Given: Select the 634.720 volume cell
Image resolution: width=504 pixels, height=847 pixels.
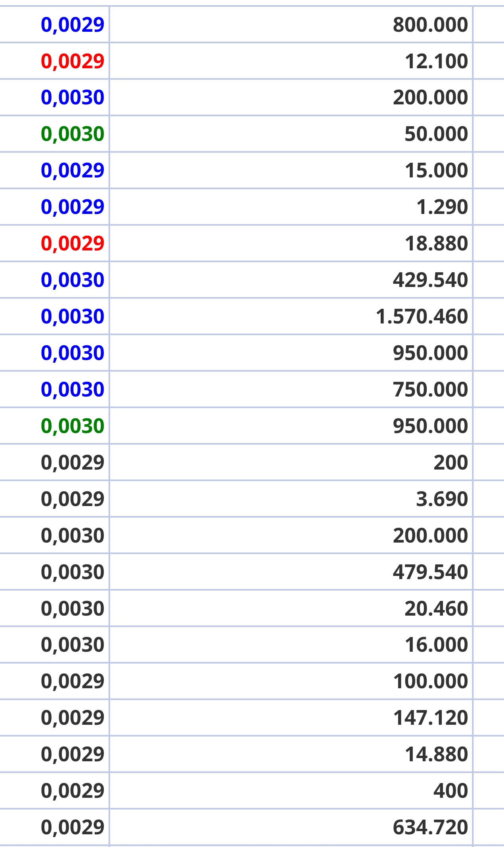Looking at the screenshot, I should pos(291,827).
